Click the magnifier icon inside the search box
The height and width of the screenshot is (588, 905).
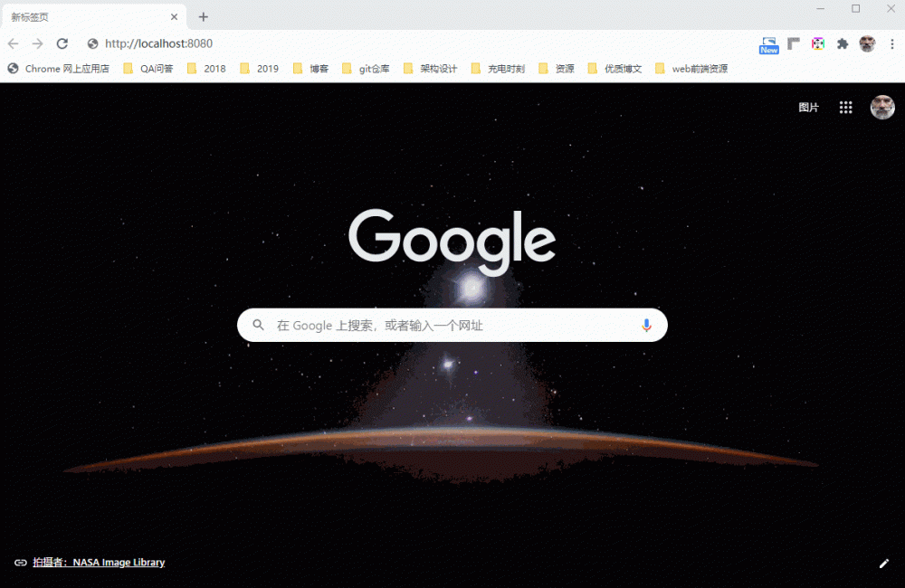point(259,325)
